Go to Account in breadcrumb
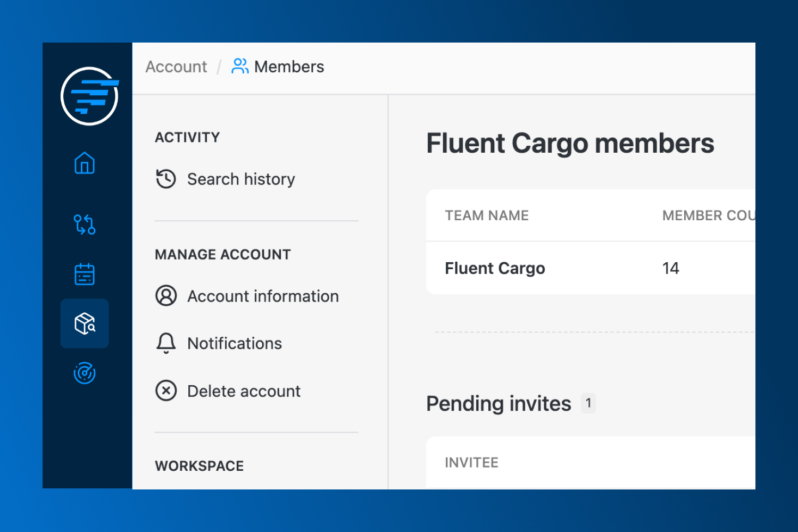The image size is (798, 532). (x=176, y=66)
